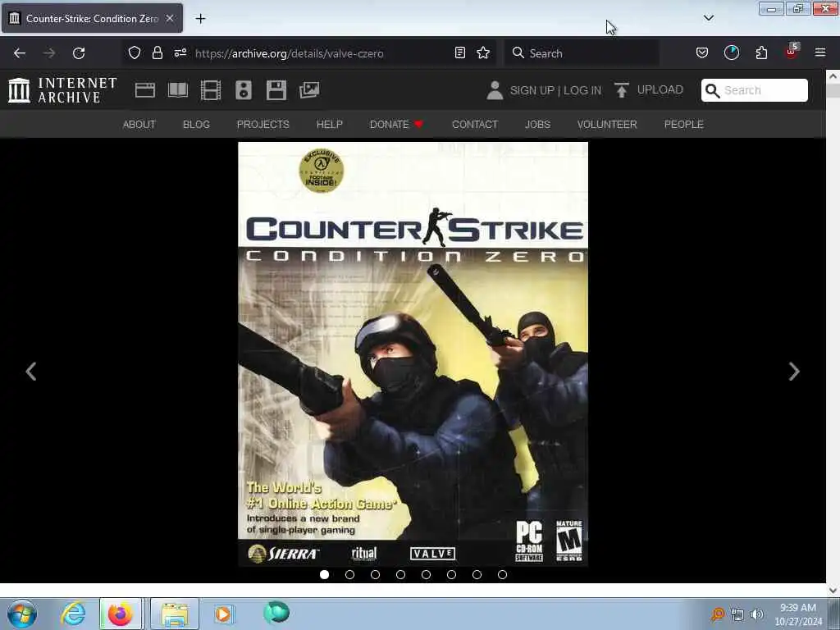Click SIGN UP | LOG IN link

coord(555,90)
